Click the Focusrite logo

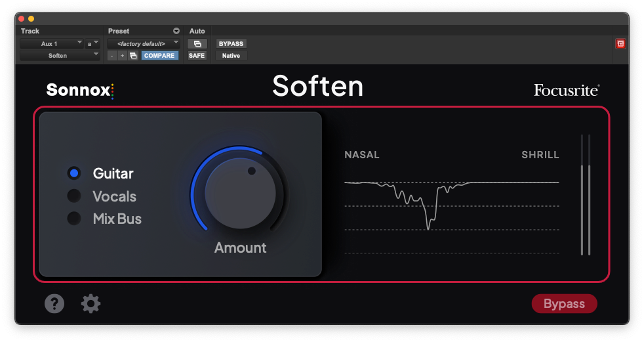coord(567,90)
